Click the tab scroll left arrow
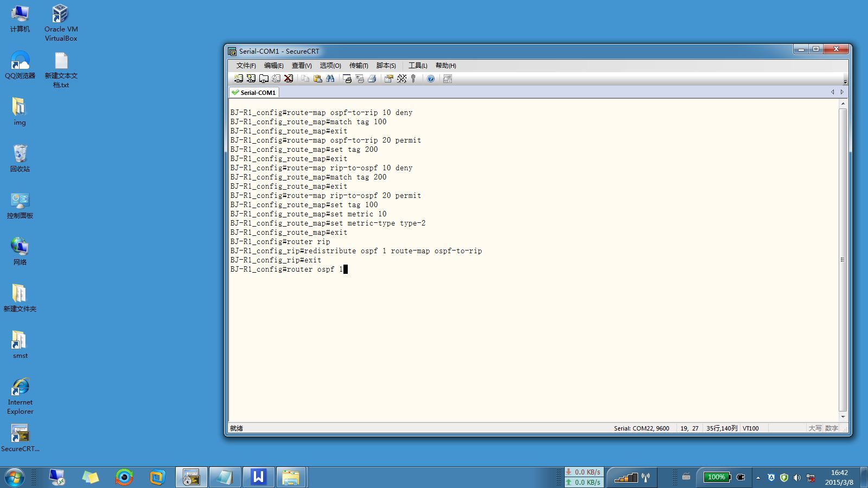 (833, 92)
